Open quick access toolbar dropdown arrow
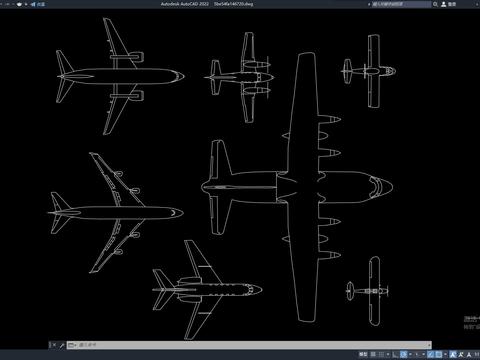480x360 pixels. [26, 4]
